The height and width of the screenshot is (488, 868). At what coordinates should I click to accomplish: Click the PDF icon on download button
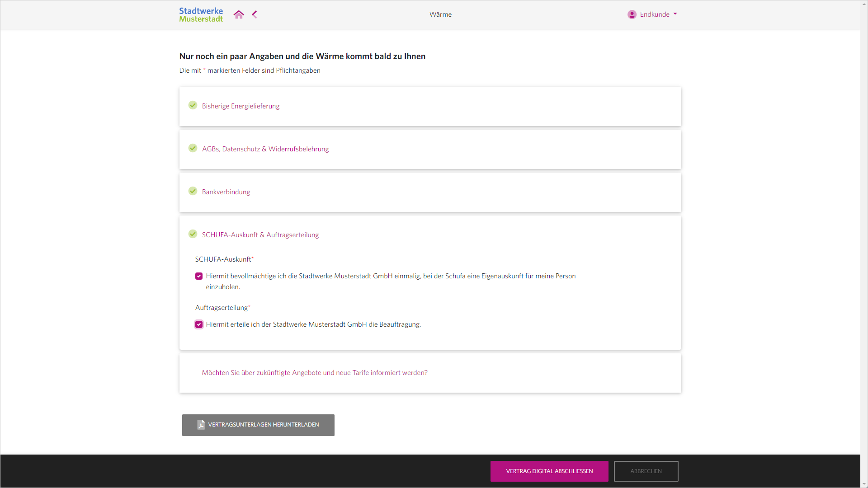click(201, 425)
